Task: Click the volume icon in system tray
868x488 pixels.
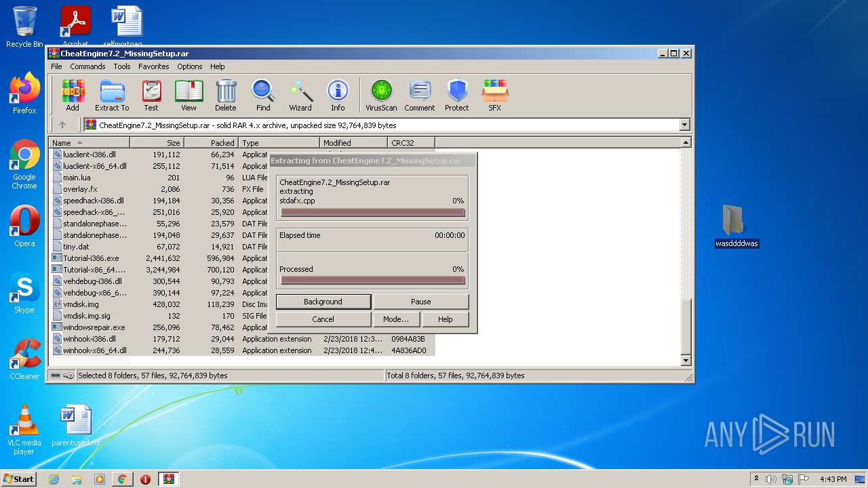Action: pos(771,479)
